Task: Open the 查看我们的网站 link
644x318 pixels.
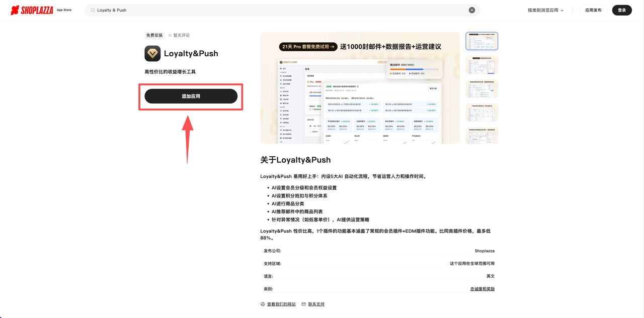Action: tap(281, 304)
